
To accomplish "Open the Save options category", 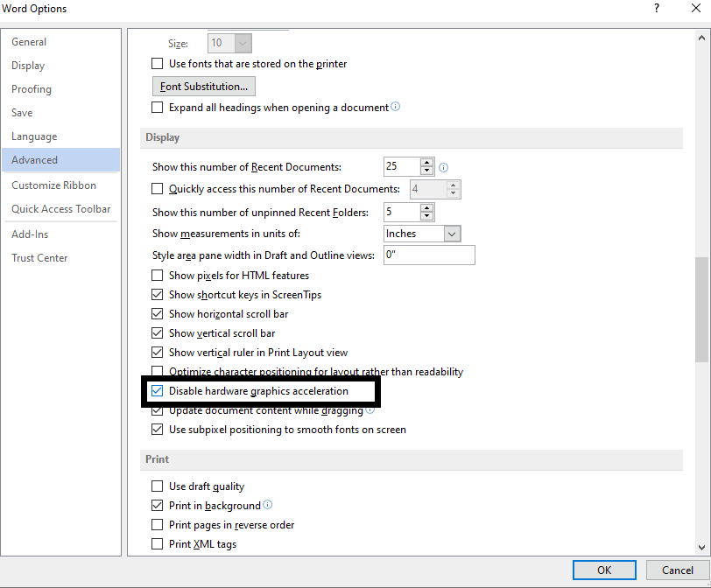I will click(61, 112).
